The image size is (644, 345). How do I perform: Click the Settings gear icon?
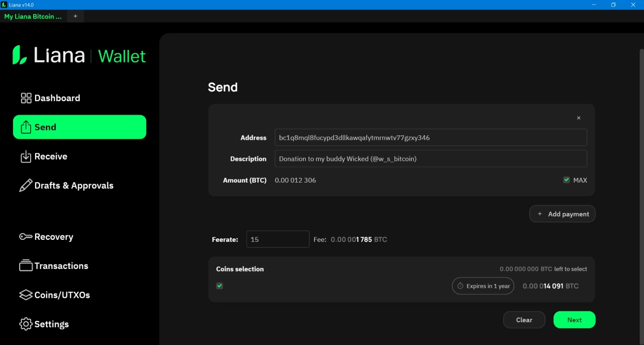click(26, 324)
